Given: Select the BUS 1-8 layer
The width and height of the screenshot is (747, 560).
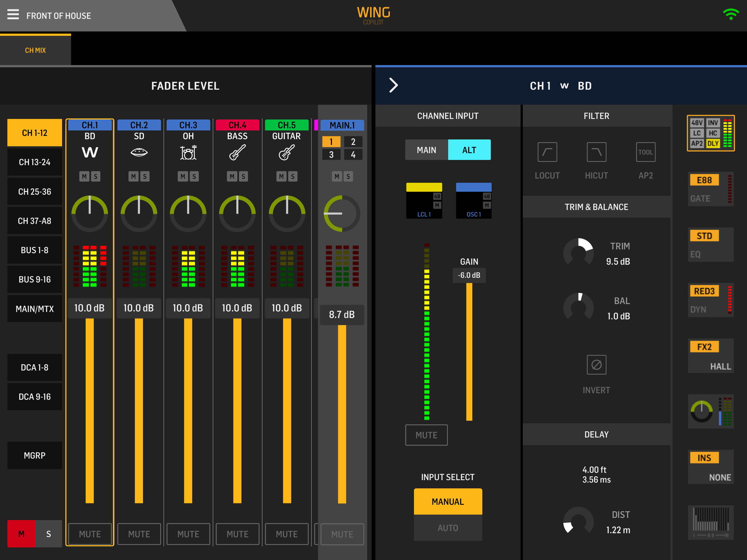Looking at the screenshot, I should tap(34, 250).
